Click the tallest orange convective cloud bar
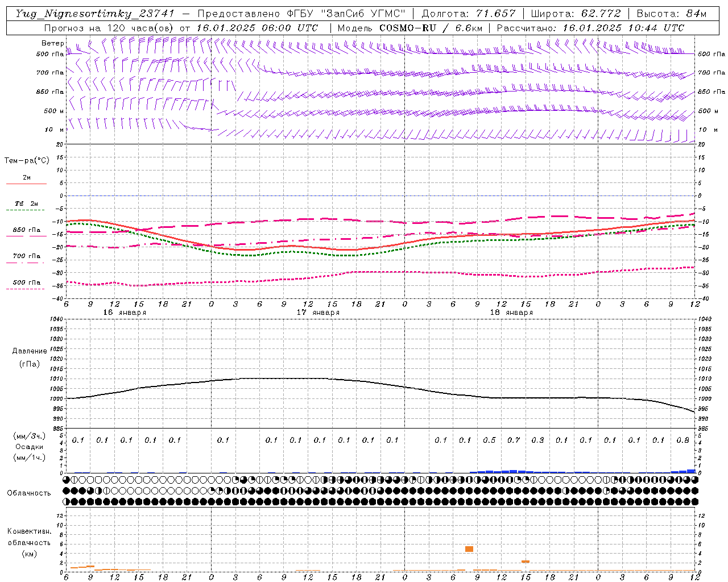728x582 pixels. click(469, 549)
